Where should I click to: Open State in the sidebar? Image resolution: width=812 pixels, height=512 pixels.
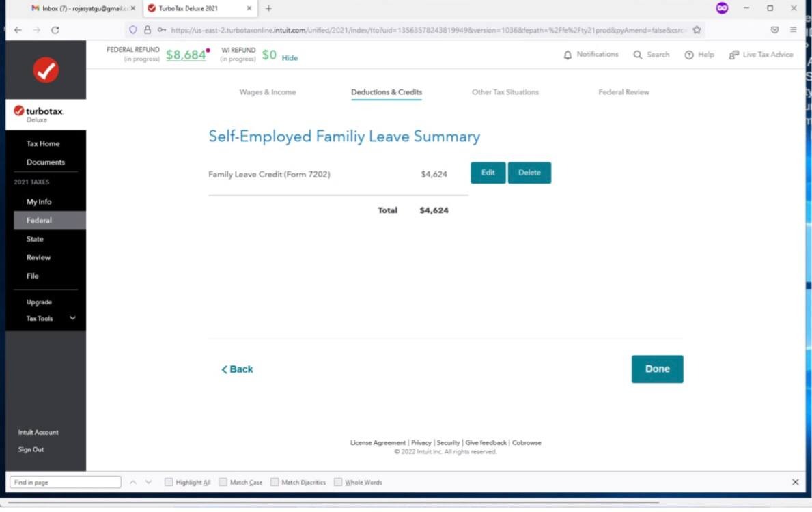pyautogui.click(x=35, y=239)
